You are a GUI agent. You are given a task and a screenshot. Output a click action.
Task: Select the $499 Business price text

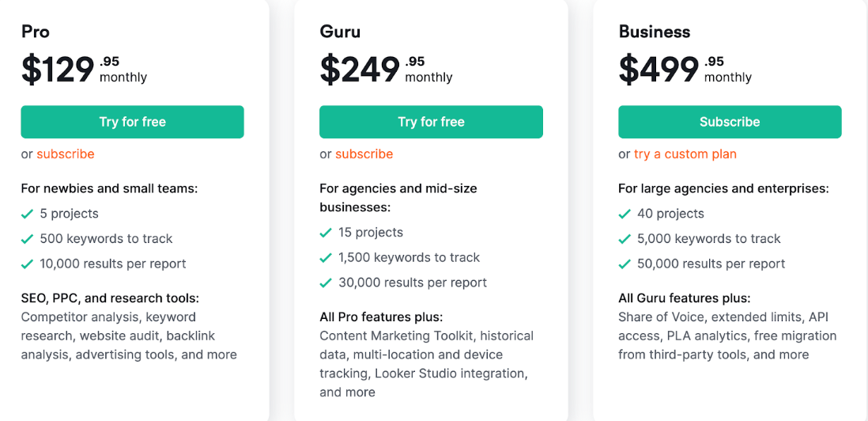[x=659, y=70]
